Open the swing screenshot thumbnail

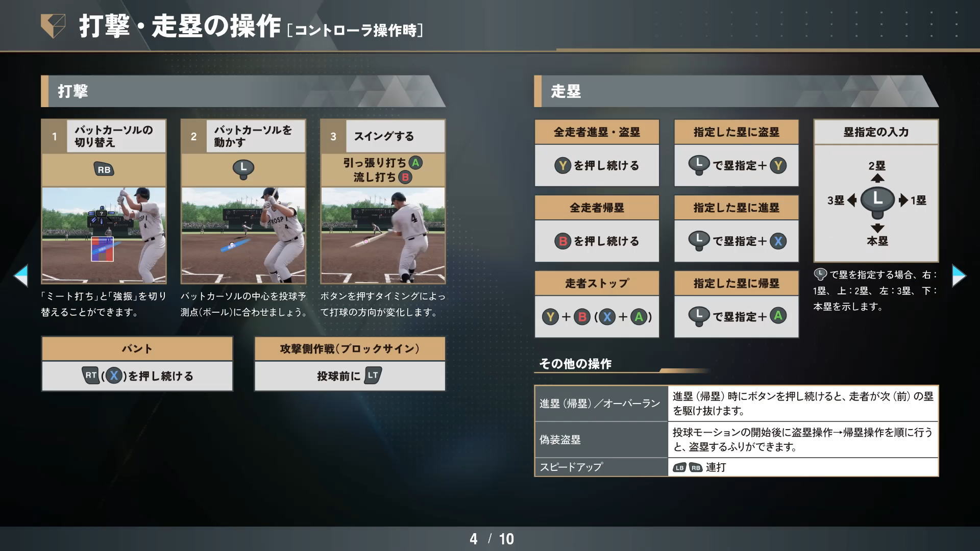tap(383, 235)
